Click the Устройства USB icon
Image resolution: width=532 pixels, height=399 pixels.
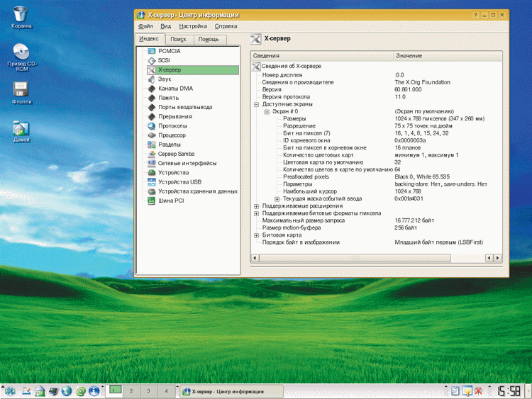151,182
